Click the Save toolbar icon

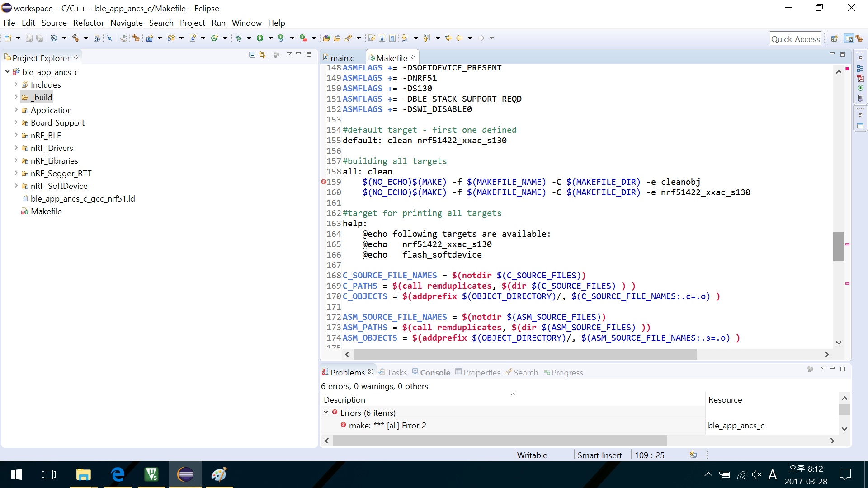(x=29, y=38)
